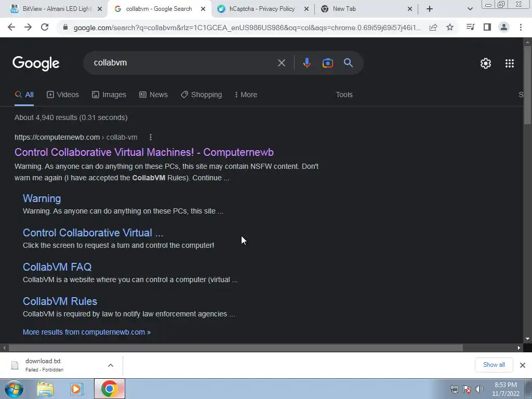Close the BitView tab
The width and height of the screenshot is (532, 399).
tap(99, 9)
